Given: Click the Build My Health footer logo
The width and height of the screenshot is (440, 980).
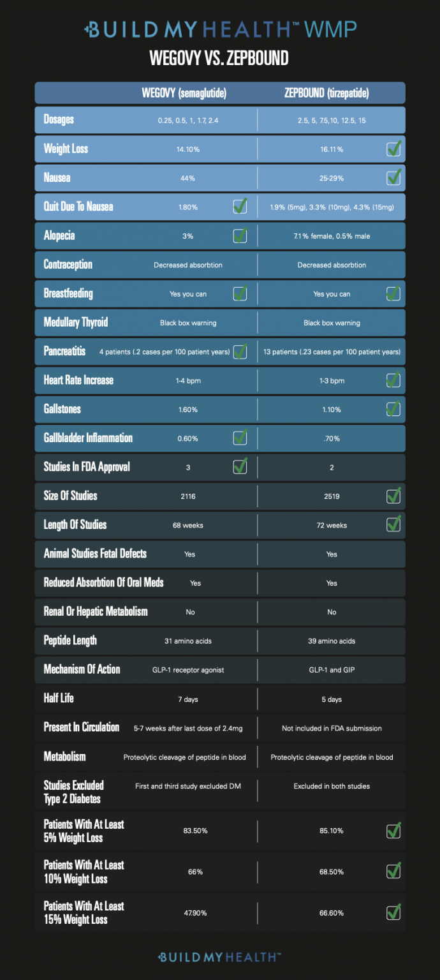Looking at the screenshot, I should (219, 956).
